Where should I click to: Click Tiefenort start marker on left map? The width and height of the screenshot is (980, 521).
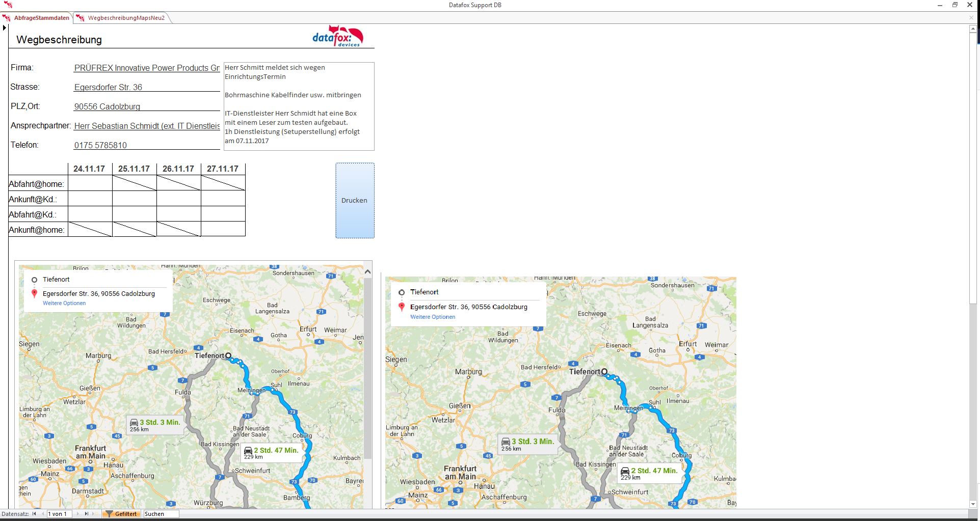(x=228, y=355)
